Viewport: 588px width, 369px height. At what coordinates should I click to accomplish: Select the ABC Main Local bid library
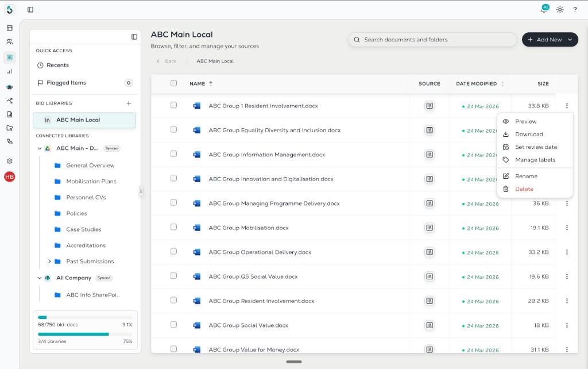tap(84, 120)
